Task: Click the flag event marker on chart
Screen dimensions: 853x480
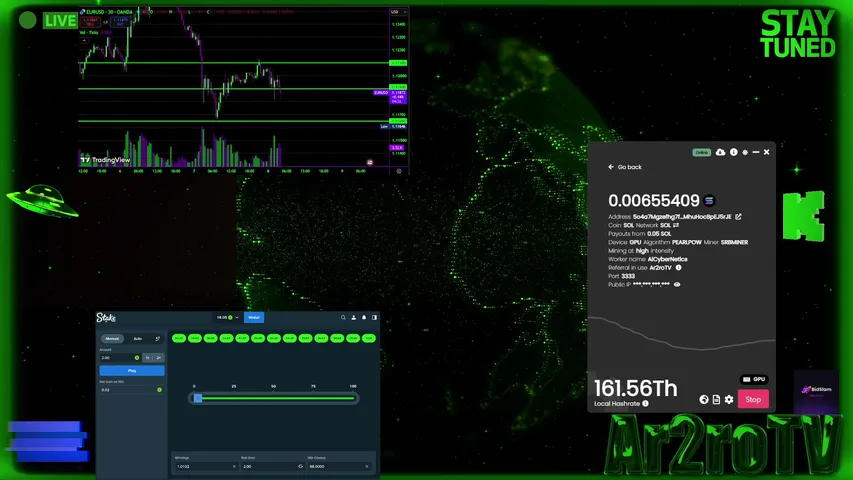Action: point(370,162)
